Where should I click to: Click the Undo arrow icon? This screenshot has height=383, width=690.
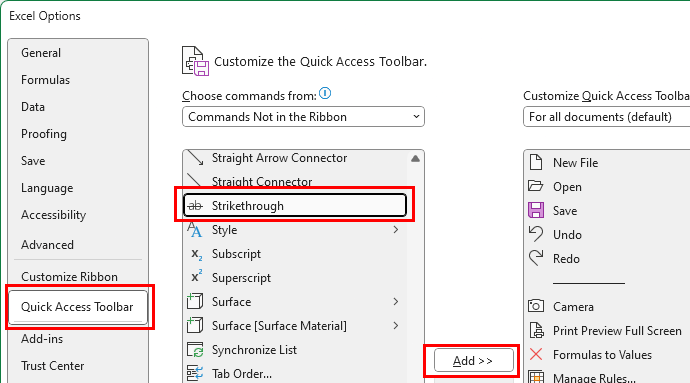[x=536, y=234]
